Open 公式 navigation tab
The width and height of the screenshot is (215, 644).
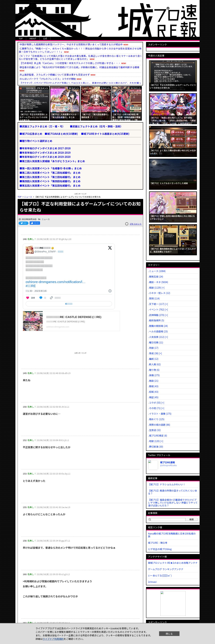[45, 38]
